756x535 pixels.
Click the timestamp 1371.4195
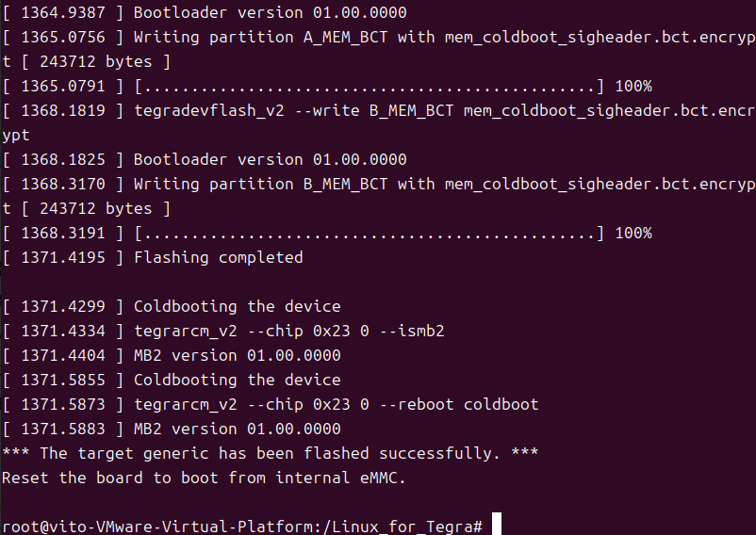[63, 258]
